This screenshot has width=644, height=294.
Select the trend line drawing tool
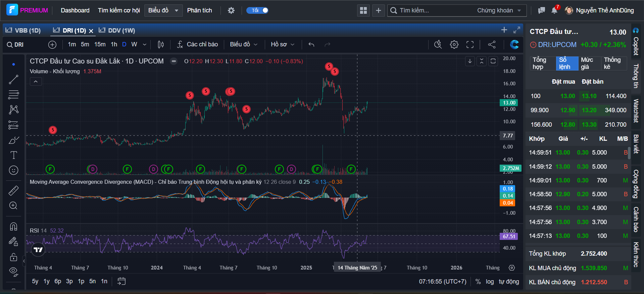click(x=13, y=80)
